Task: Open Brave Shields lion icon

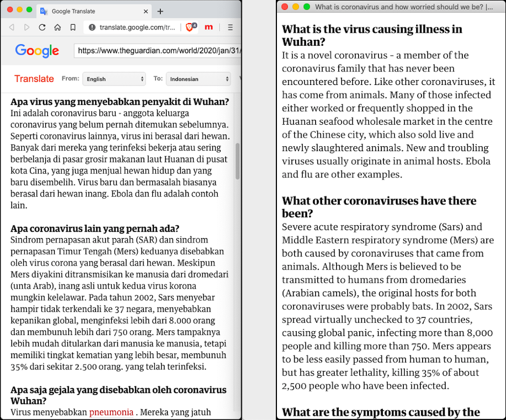Action: pos(190,27)
